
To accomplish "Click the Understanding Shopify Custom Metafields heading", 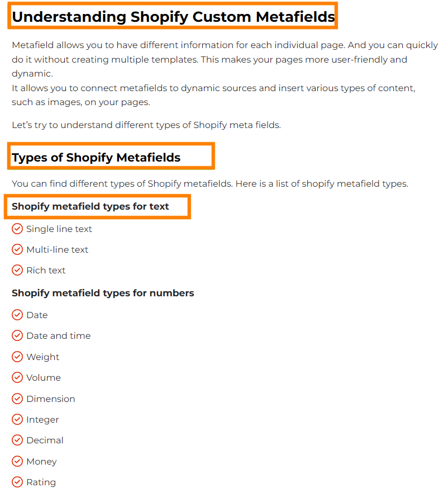I will pos(173,17).
